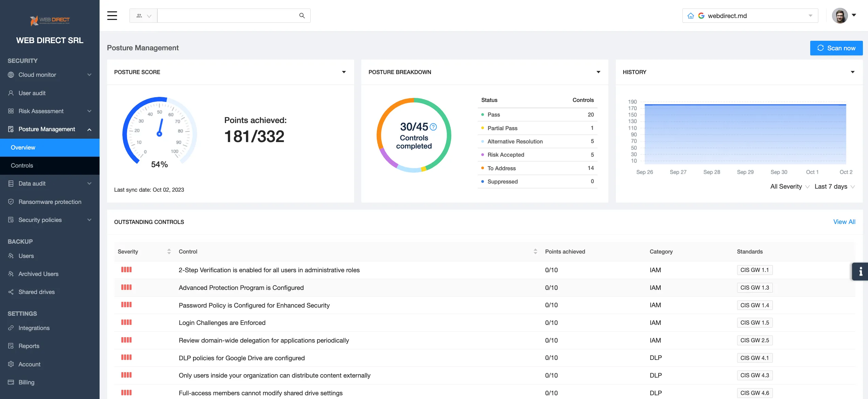The height and width of the screenshot is (399, 868).
Task: Open the profile menu caret
Action: 854,15
